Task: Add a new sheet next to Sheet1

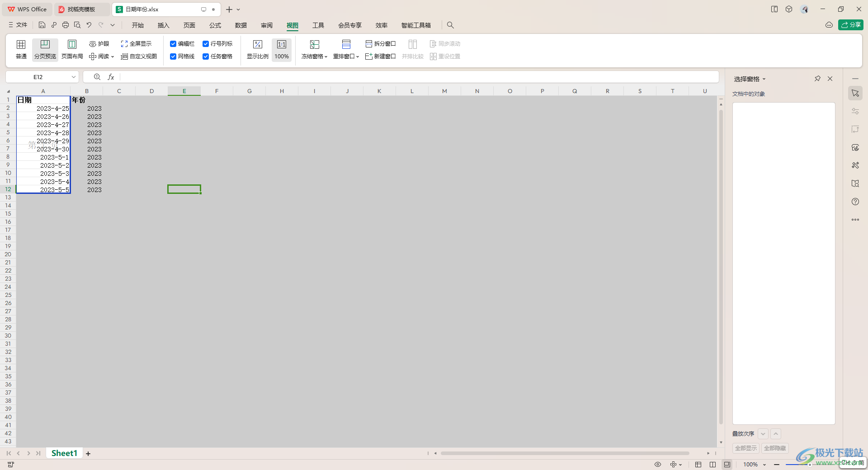Action: pos(88,454)
